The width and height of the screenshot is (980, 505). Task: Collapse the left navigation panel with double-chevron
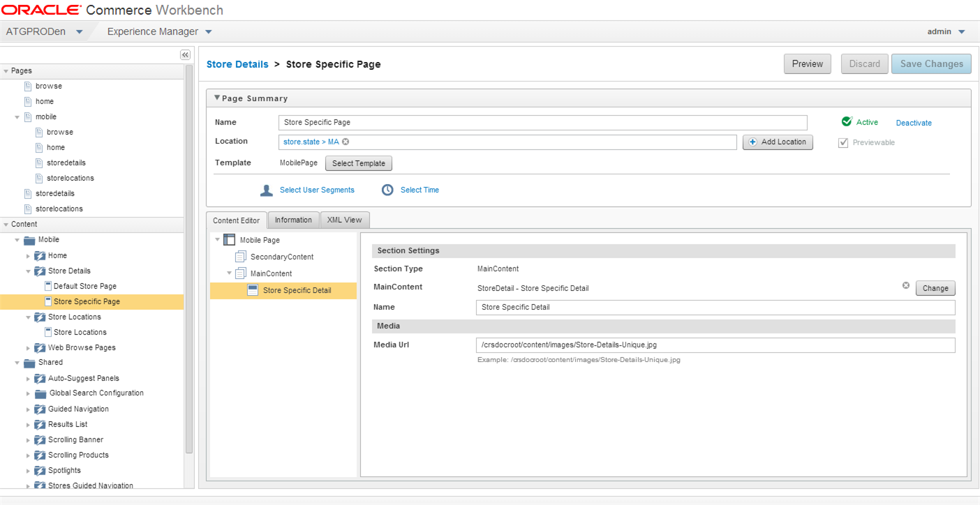[185, 54]
